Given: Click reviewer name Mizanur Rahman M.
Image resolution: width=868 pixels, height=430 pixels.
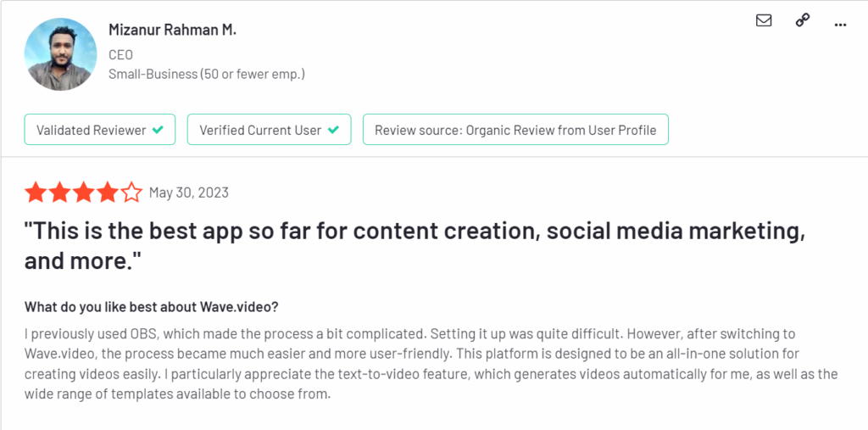Looking at the screenshot, I should point(172,31).
